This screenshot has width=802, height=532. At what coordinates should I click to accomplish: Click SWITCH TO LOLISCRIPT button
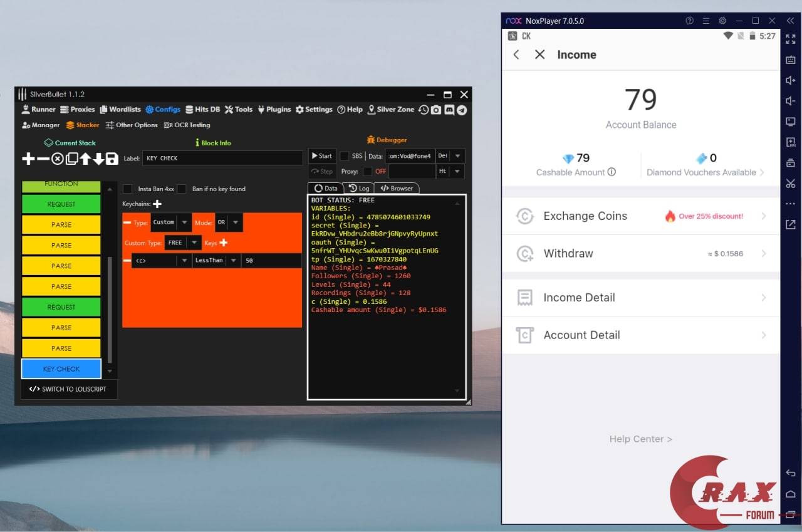68,389
